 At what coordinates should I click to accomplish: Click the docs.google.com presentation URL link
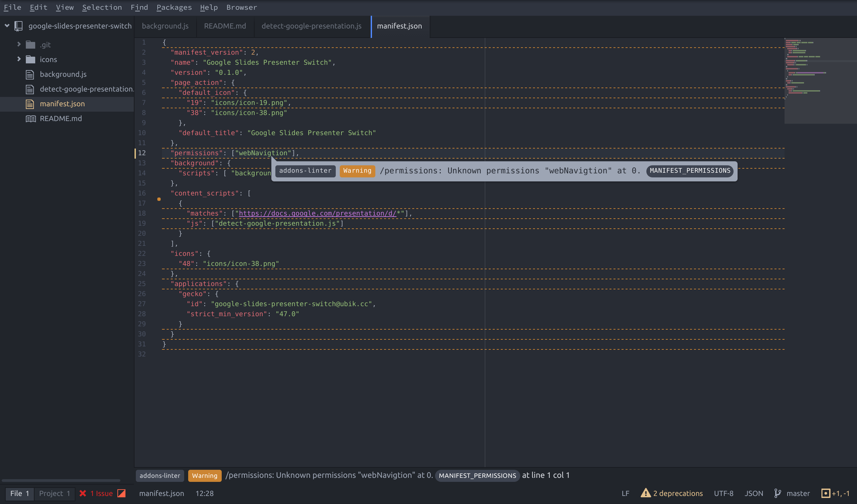point(317,213)
